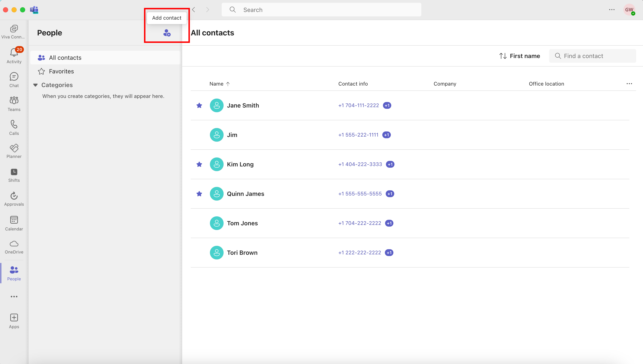Open the Planner app

[x=14, y=151]
